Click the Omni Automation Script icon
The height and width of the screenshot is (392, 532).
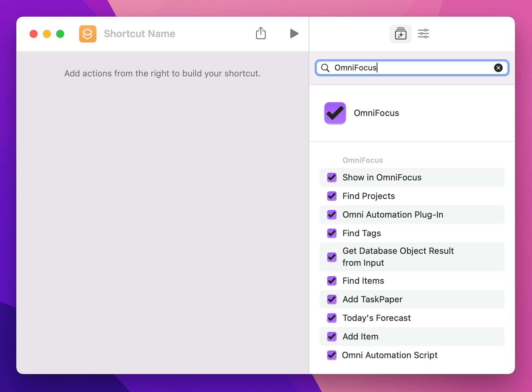click(332, 355)
